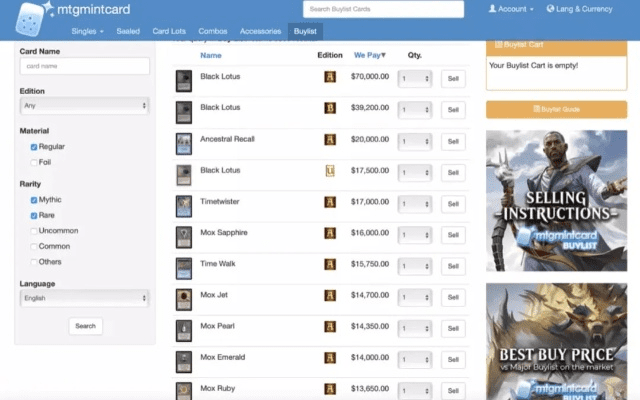Click the edition icon beside Mox Emerald
Viewport: 640px width, 400px height.
click(x=329, y=358)
